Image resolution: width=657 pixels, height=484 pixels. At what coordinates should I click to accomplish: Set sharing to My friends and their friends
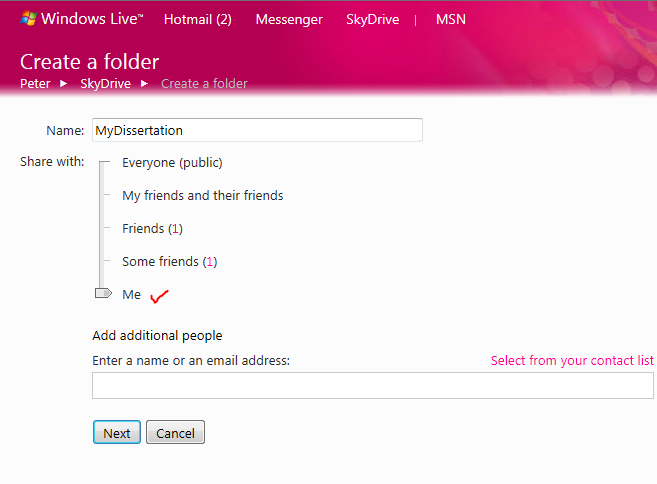pyautogui.click(x=202, y=195)
